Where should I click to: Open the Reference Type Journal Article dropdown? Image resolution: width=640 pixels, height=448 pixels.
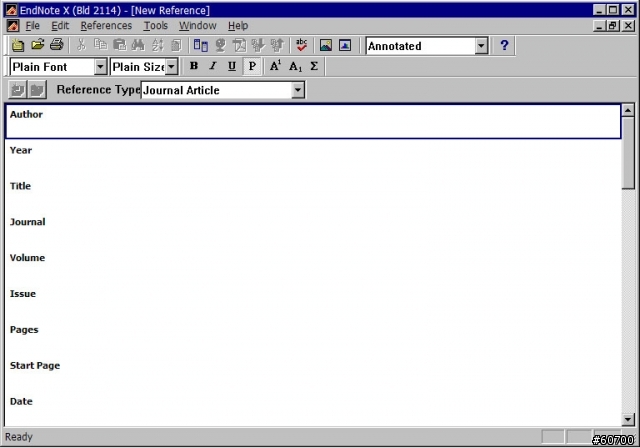coord(298,90)
